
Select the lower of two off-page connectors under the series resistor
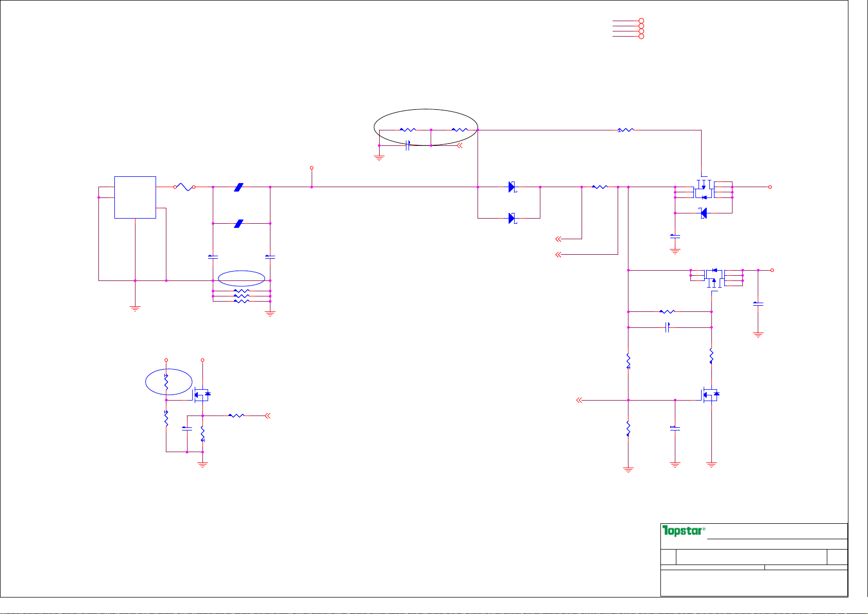click(x=558, y=254)
